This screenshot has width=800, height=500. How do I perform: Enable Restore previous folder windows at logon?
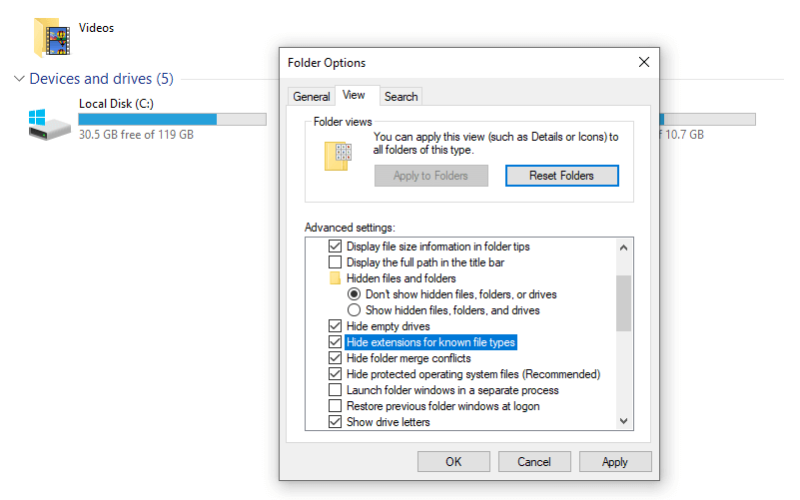[x=335, y=406]
